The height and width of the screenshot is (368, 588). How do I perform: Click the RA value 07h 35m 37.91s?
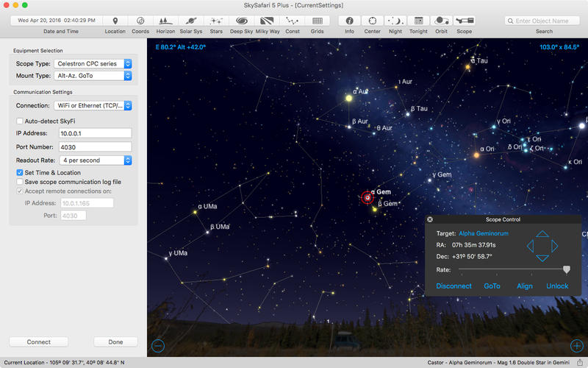pyautogui.click(x=473, y=245)
